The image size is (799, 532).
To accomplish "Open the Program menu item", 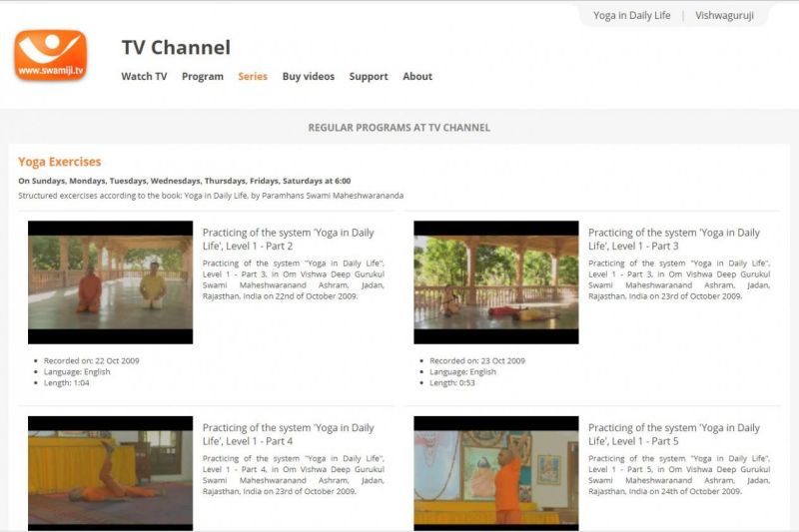I will [x=203, y=77].
